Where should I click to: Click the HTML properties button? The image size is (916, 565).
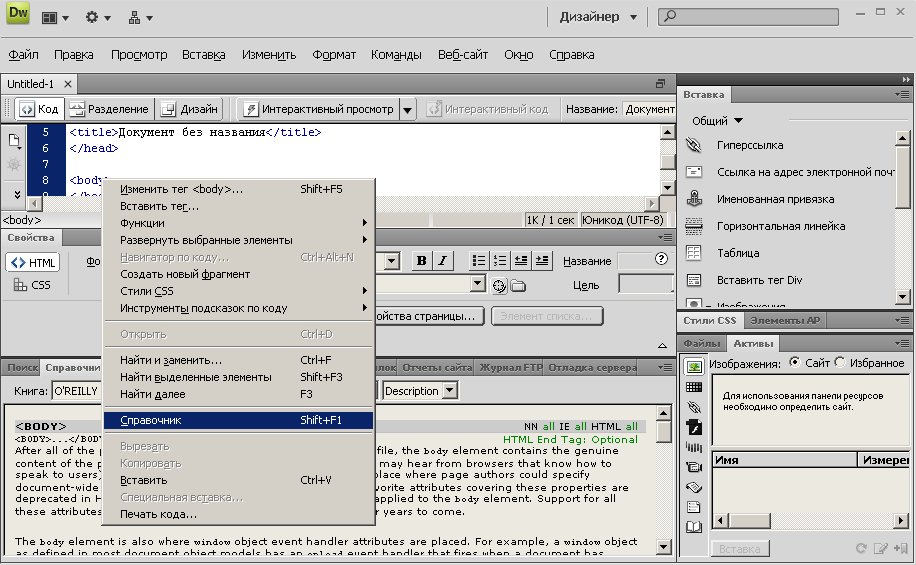(x=33, y=262)
